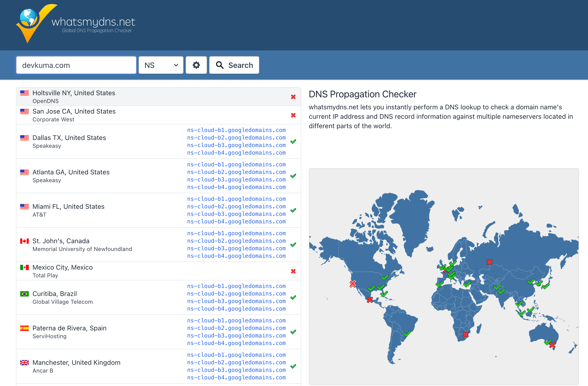
Task: Click green checkmark for Dallas TX row
Action: (293, 141)
